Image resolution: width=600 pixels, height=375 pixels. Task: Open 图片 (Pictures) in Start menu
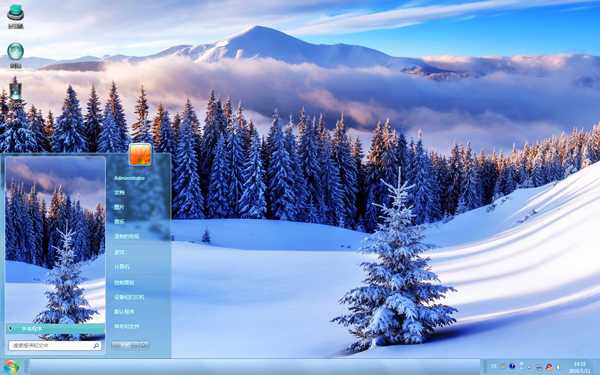pyautogui.click(x=119, y=207)
